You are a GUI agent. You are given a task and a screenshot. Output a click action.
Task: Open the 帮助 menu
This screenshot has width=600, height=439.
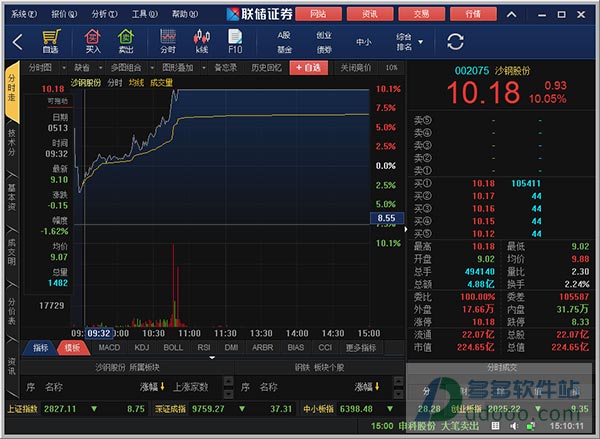point(185,14)
